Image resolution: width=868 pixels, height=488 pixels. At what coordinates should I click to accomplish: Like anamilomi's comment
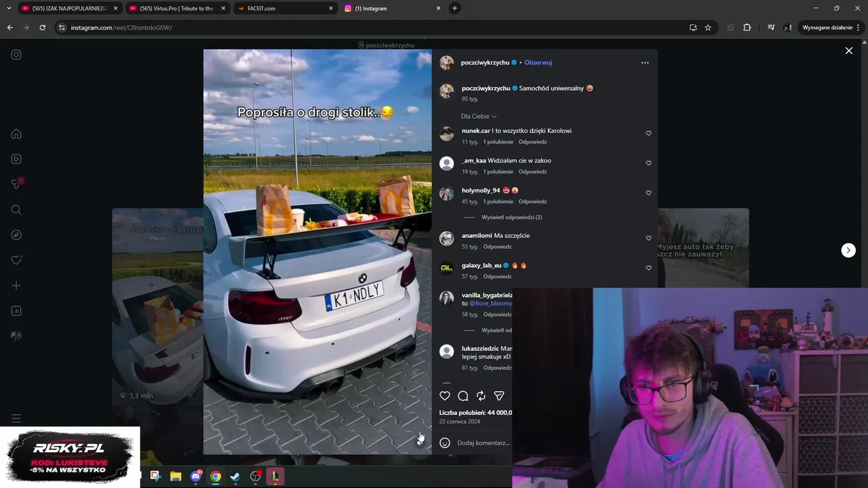click(648, 238)
